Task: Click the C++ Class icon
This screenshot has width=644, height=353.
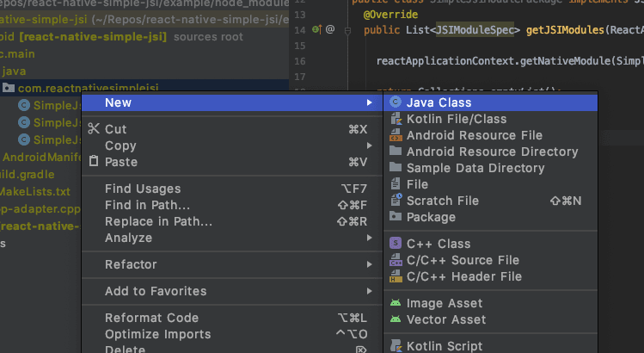Action: tap(396, 243)
